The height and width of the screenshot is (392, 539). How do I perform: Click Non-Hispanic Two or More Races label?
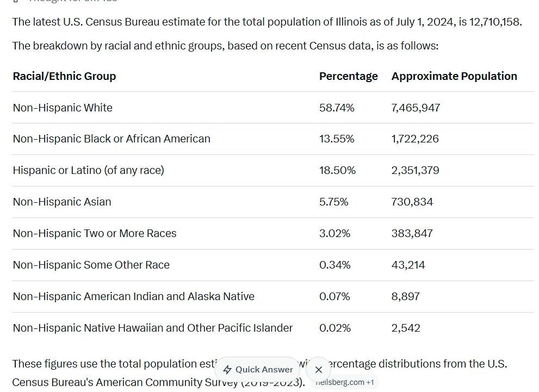coord(95,233)
